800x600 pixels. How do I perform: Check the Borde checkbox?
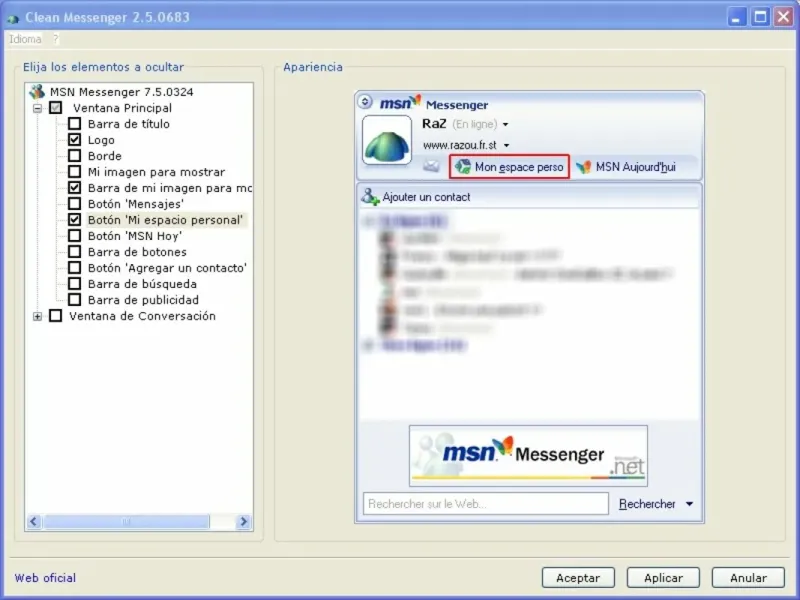pyautogui.click(x=74, y=156)
